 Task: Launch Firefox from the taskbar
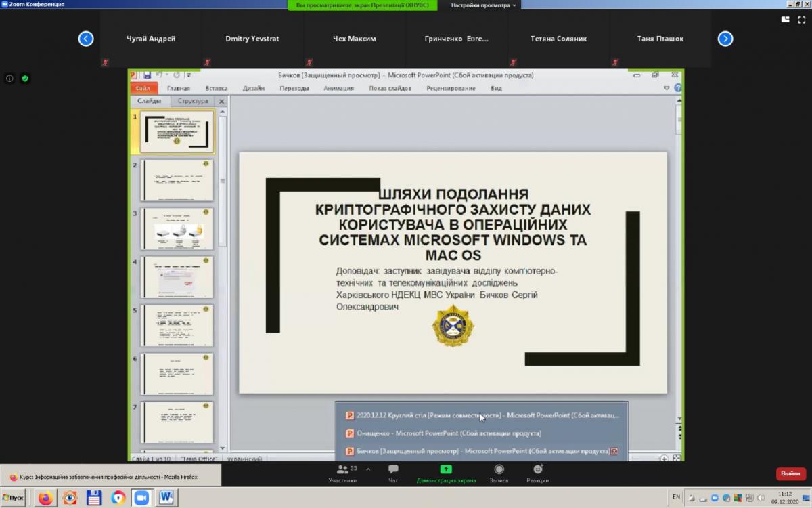pyautogui.click(x=45, y=498)
